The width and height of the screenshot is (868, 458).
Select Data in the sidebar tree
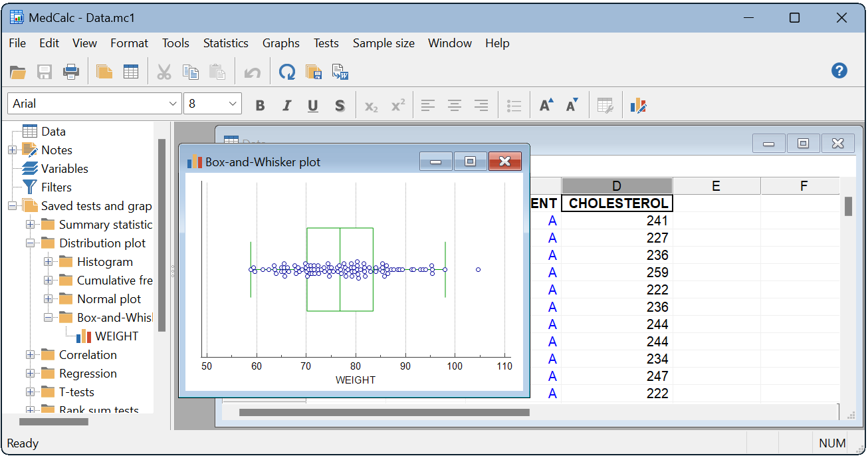point(53,132)
